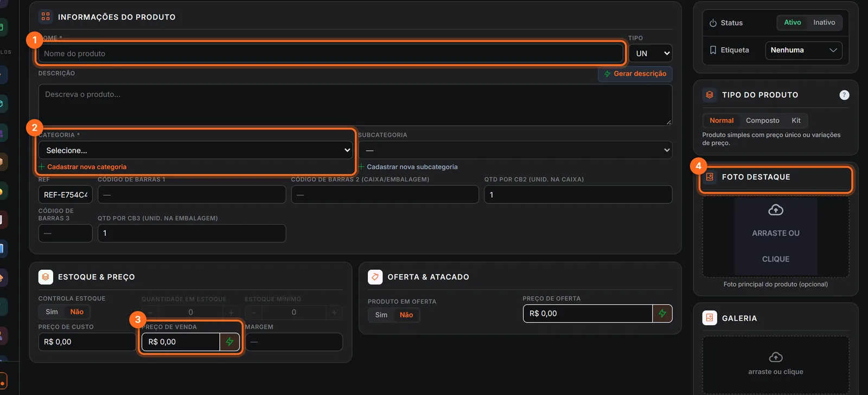Select Não under Controla Estoque
The height and width of the screenshot is (395, 868).
(77, 312)
